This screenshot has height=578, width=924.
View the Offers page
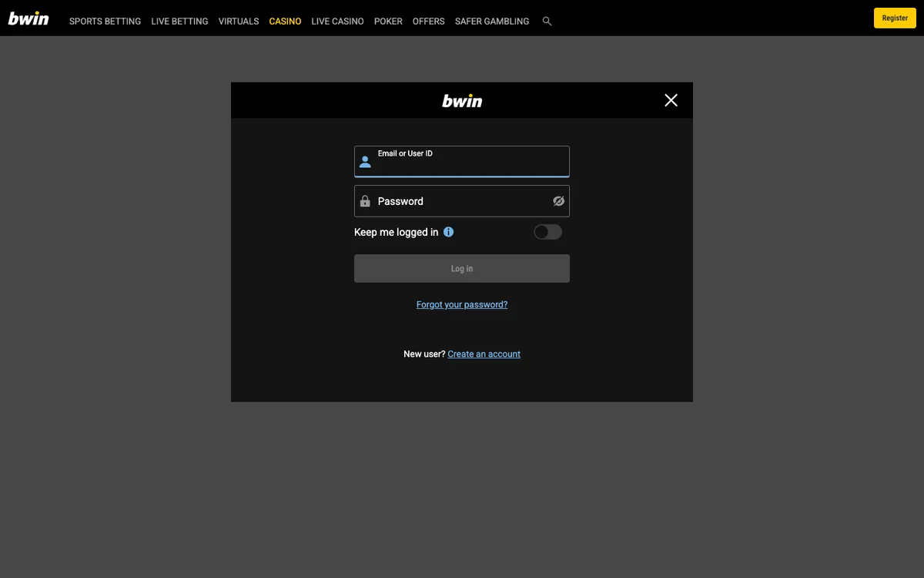tap(429, 22)
